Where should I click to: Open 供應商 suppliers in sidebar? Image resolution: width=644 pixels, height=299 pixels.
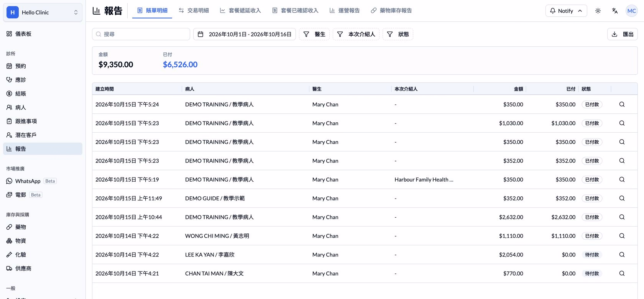(43, 268)
